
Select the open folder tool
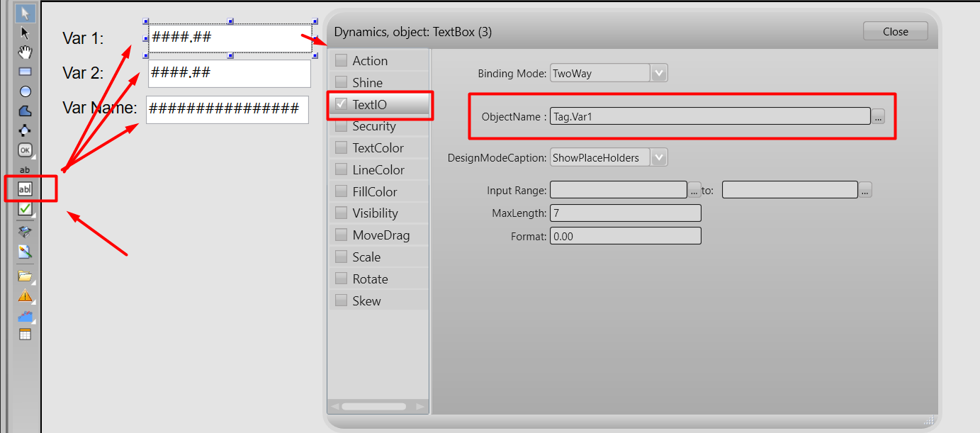click(26, 276)
